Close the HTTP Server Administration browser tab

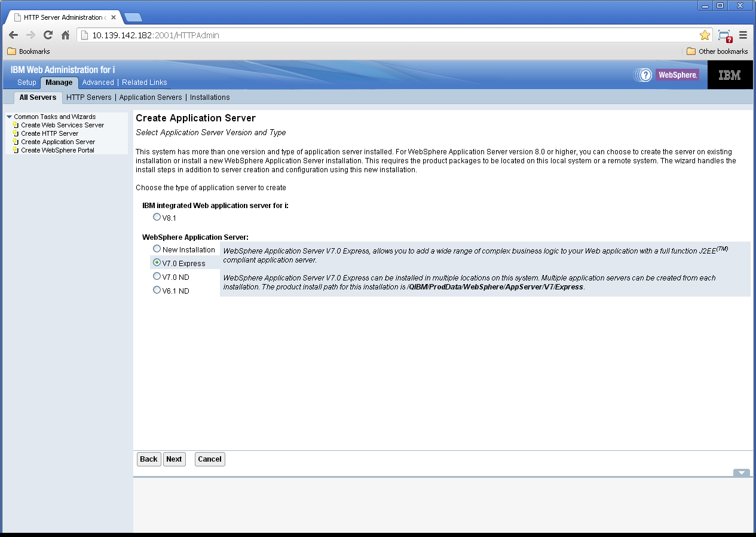(114, 17)
